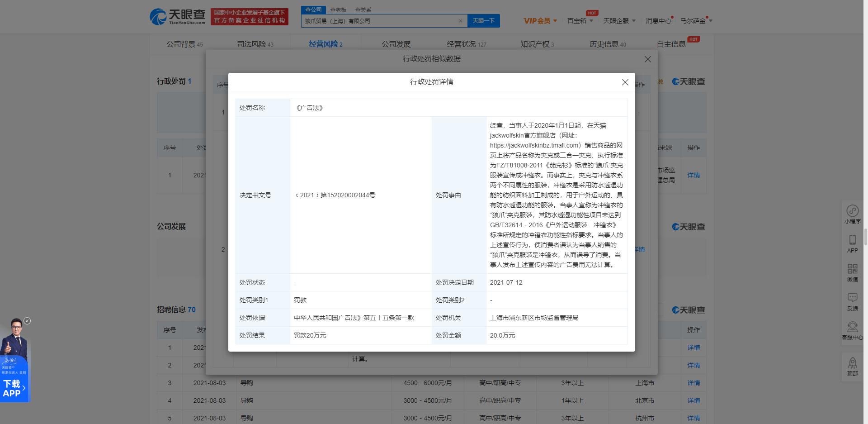Click the 4500 - 6000元/月 salary cell
Screen dimensions: 868x424
click(x=428, y=383)
